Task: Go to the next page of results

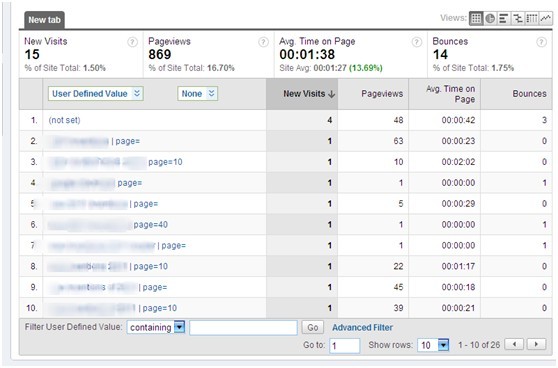Action: pos(537,344)
